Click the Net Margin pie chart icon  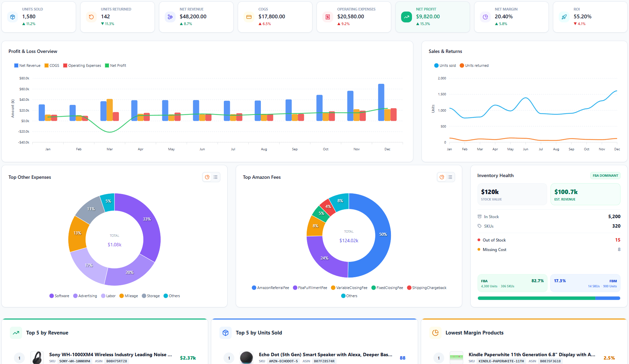tap(485, 17)
